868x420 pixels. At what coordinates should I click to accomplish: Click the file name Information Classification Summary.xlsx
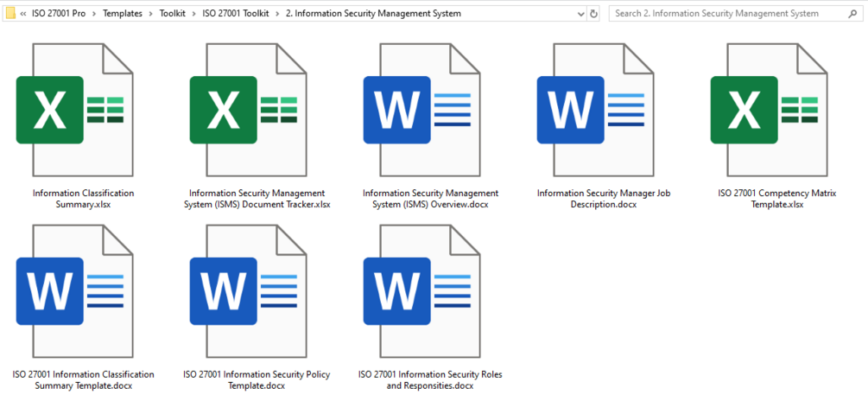coord(83,199)
